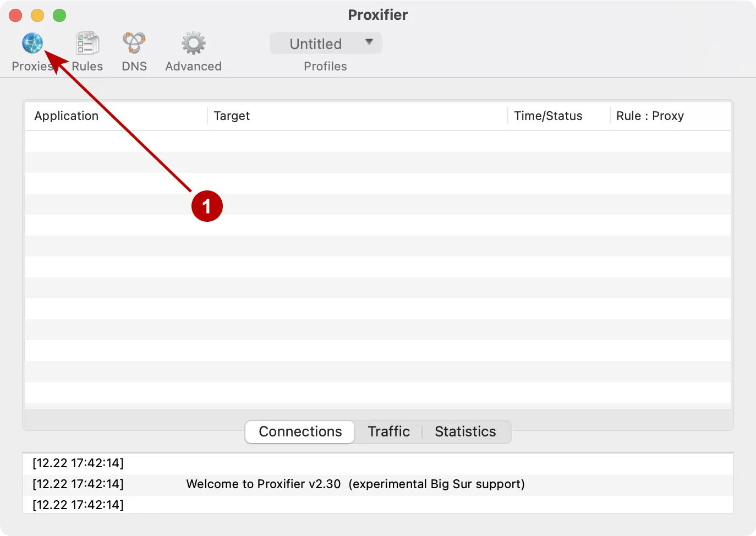Click the Rule : Proxy column header
Viewport: 756px width, 536px height.
pos(651,116)
